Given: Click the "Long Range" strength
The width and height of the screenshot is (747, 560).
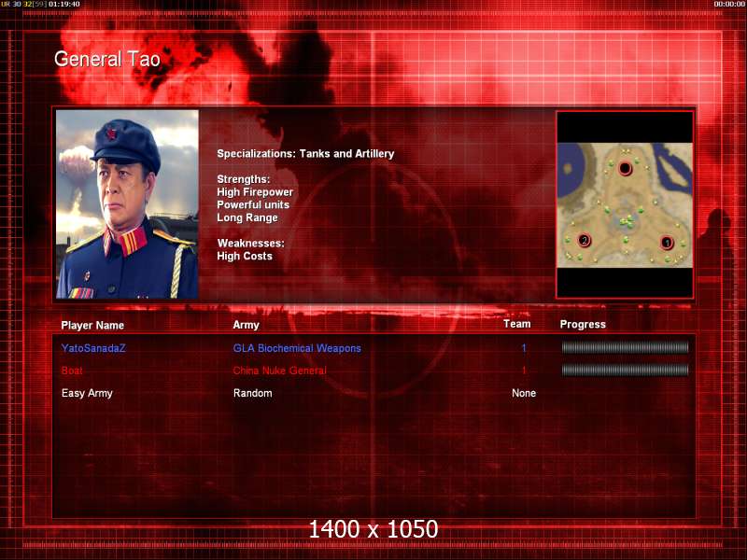Looking at the screenshot, I should point(247,217).
